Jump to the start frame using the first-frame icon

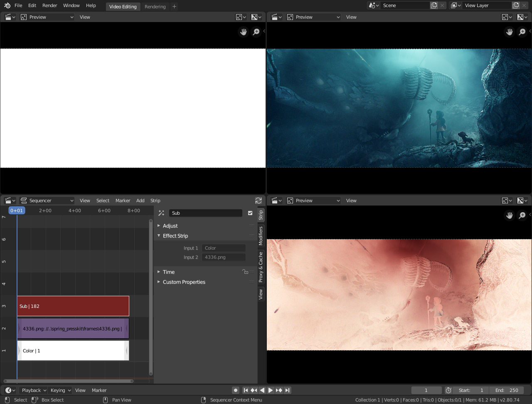[246, 390]
